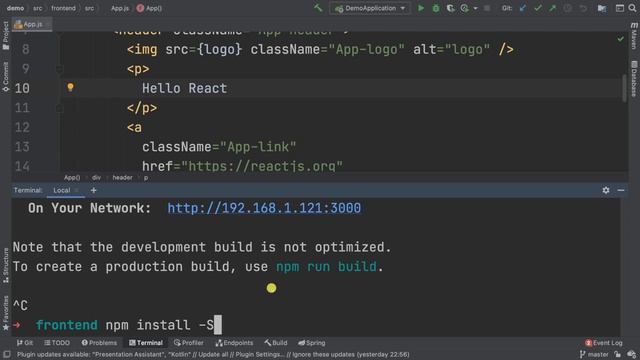Viewport: 640px width, 360px height.
Task: Click 'header' in the editor breadcrumb
Action: (x=122, y=178)
